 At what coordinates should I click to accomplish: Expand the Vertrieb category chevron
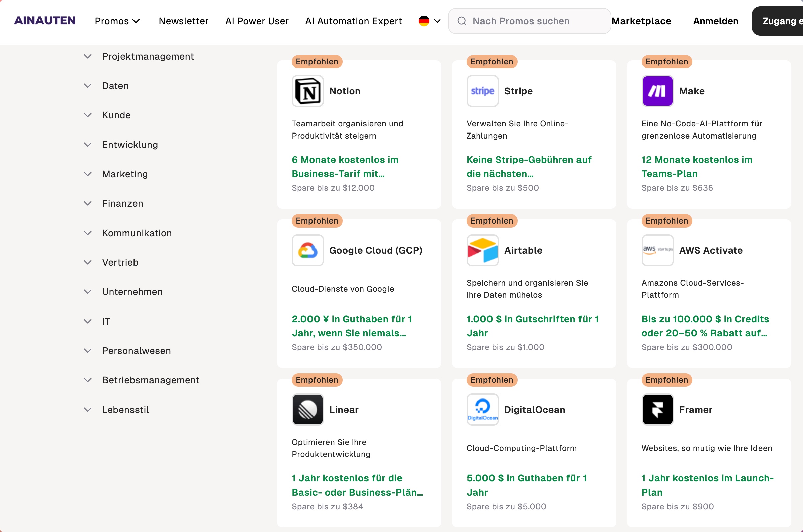tap(88, 263)
